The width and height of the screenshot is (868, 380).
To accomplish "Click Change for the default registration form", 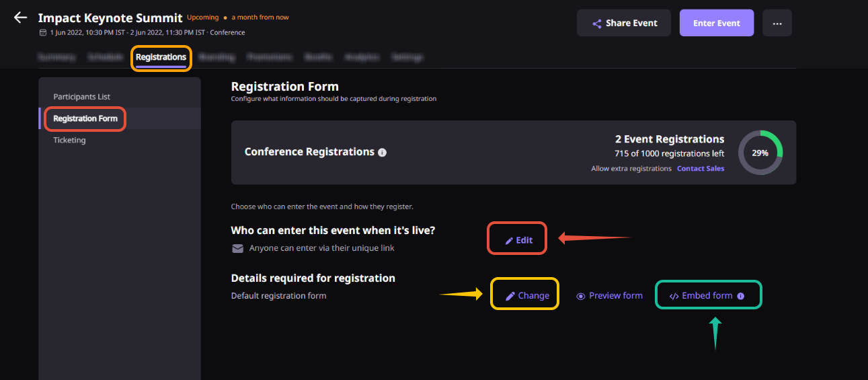I will [534, 296].
